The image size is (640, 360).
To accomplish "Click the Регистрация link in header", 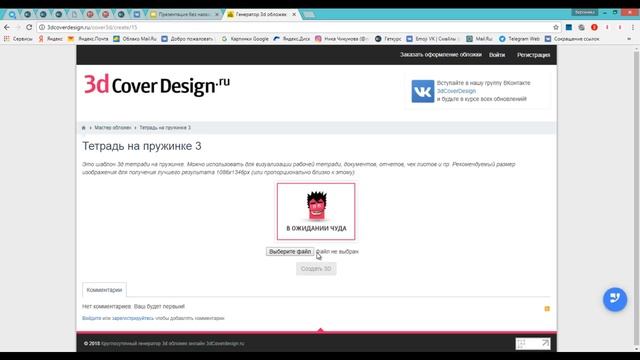I will [533, 55].
